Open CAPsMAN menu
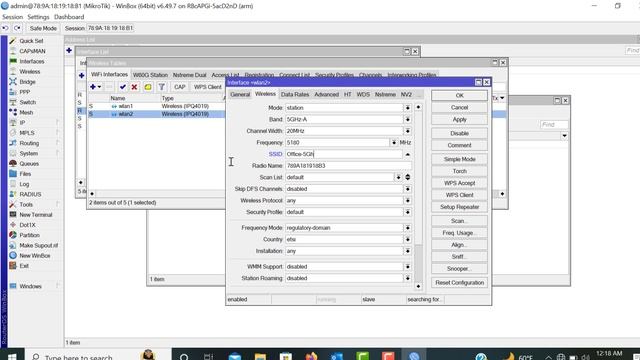 32,51
